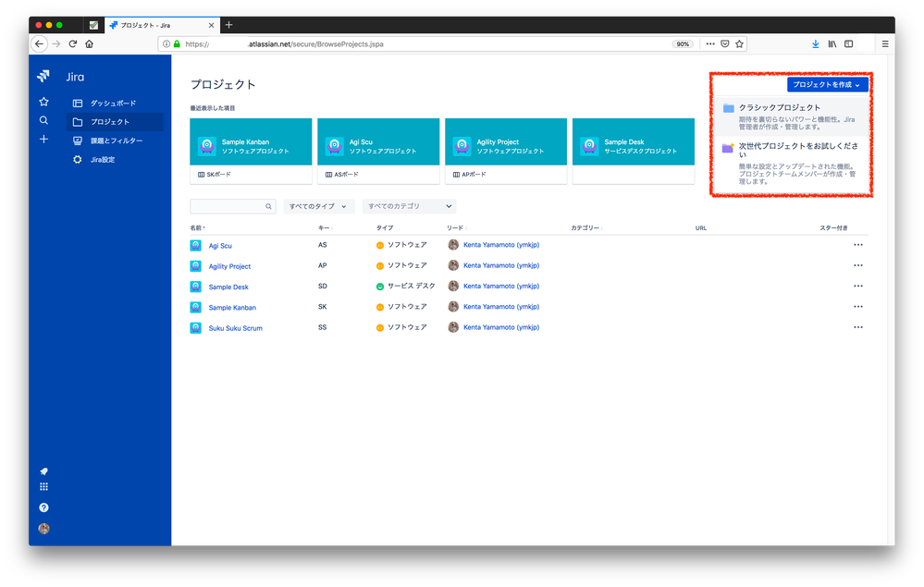Click the help question mark icon
Image resolution: width=924 pixels, height=587 pixels.
[43, 508]
